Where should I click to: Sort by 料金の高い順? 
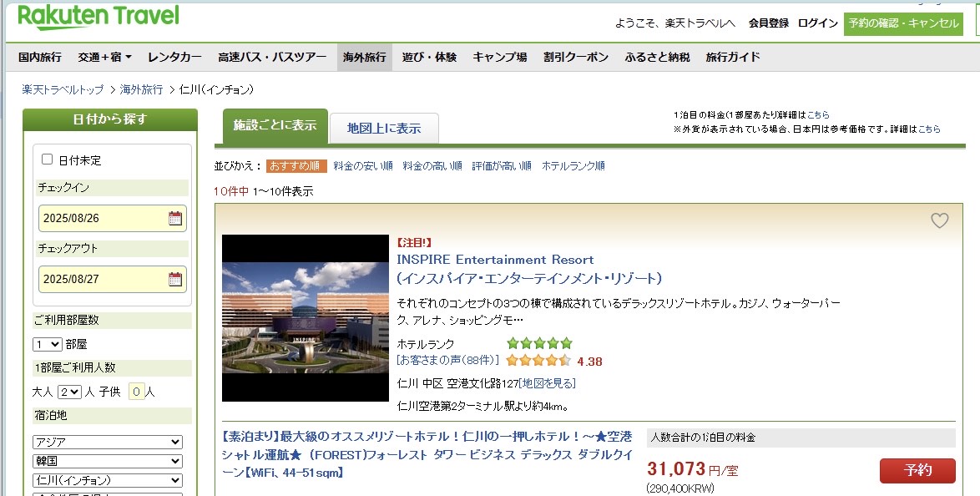click(x=432, y=165)
